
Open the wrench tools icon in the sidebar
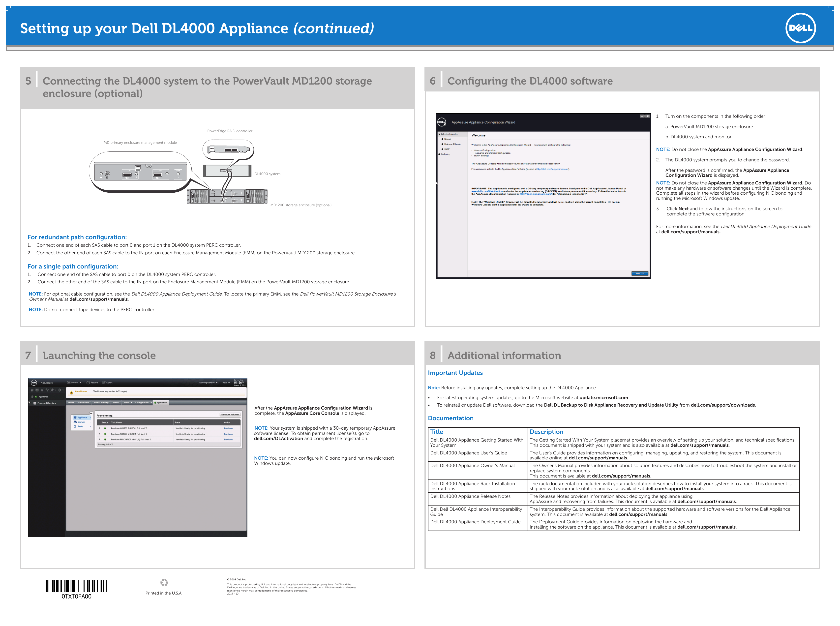(x=52, y=390)
